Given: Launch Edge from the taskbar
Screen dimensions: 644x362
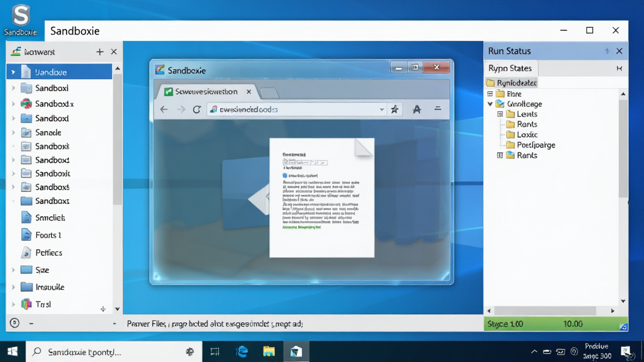Looking at the screenshot, I should click(x=242, y=352).
